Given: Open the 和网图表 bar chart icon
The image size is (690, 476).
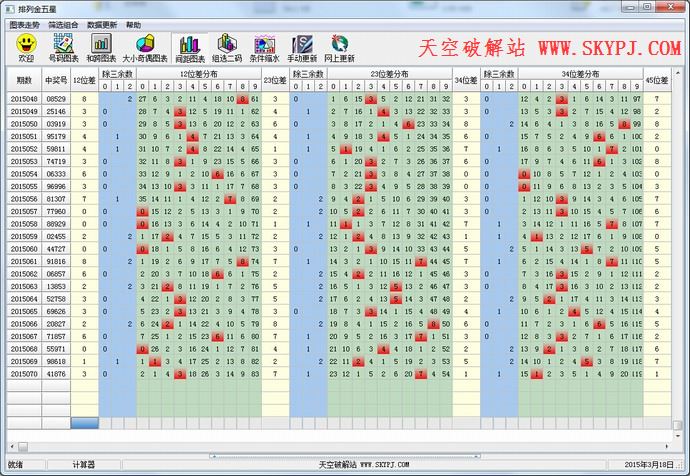Looking at the screenshot, I should click(102, 48).
